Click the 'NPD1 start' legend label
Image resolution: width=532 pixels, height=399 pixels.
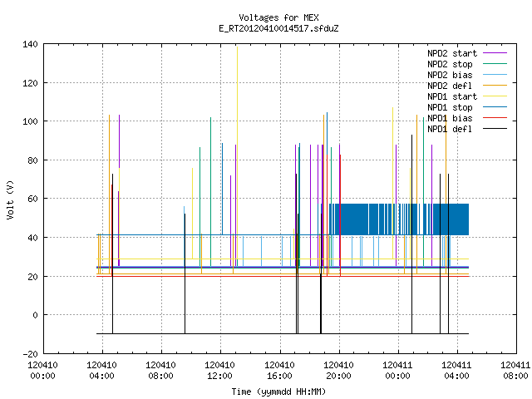click(452, 96)
